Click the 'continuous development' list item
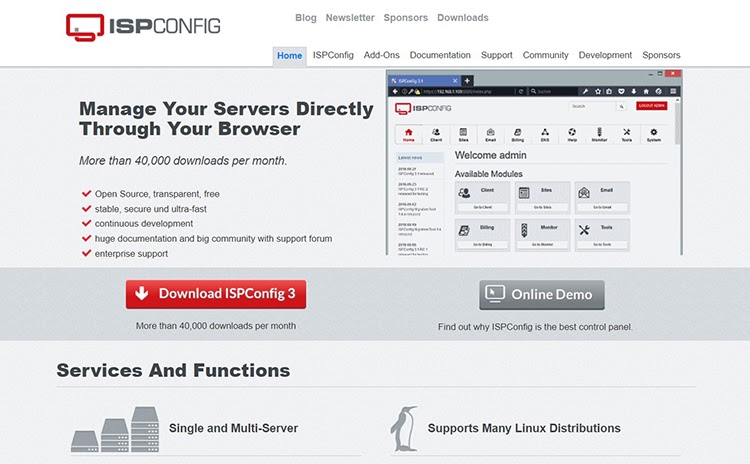The height and width of the screenshot is (464, 750). (143, 224)
